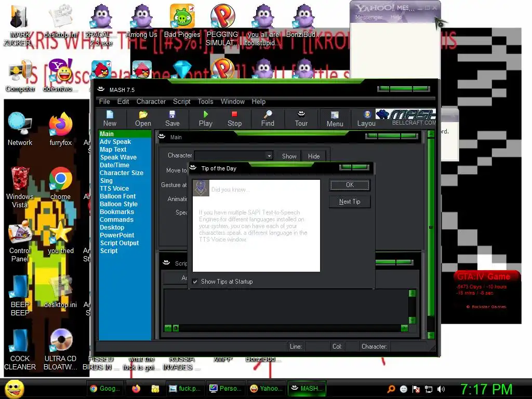Click the Menu toolbar icon
This screenshot has height=399, width=532.
pyautogui.click(x=335, y=119)
